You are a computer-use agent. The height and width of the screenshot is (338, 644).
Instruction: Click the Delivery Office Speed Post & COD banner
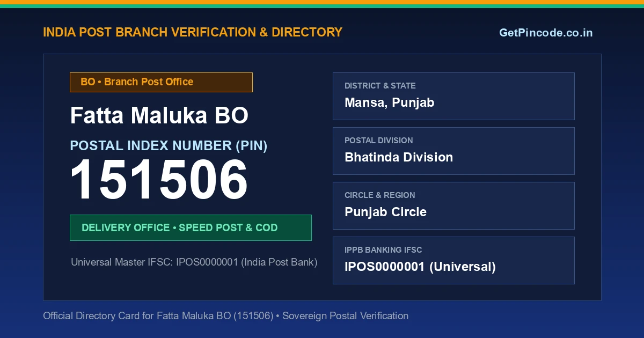[191, 227]
